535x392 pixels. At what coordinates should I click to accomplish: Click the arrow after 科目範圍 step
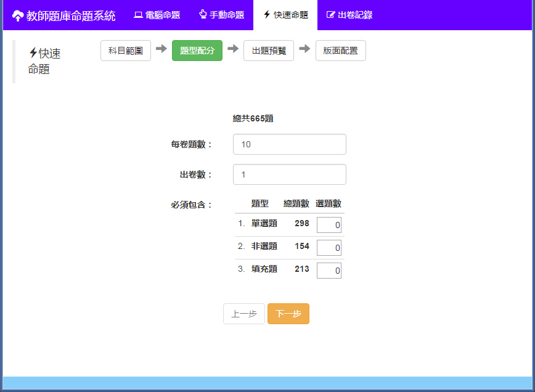pos(161,49)
